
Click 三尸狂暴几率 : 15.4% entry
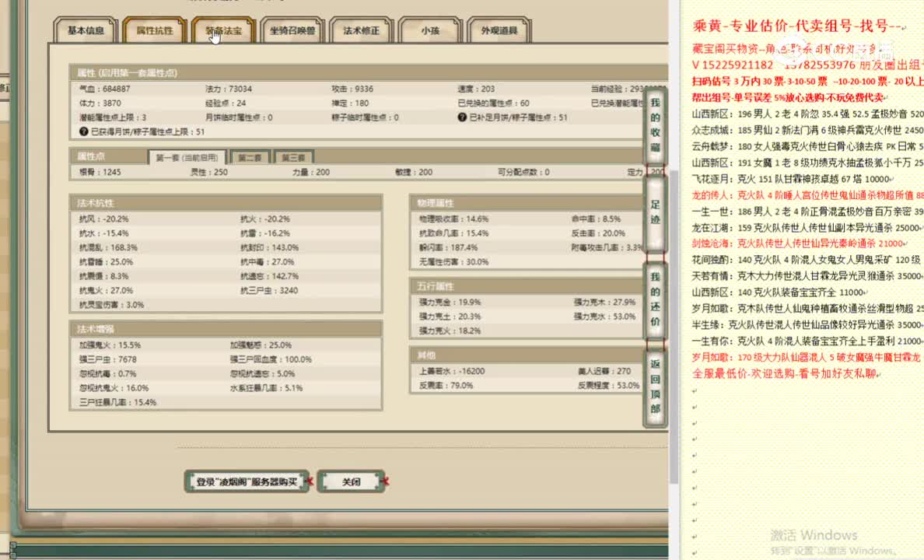click(118, 402)
